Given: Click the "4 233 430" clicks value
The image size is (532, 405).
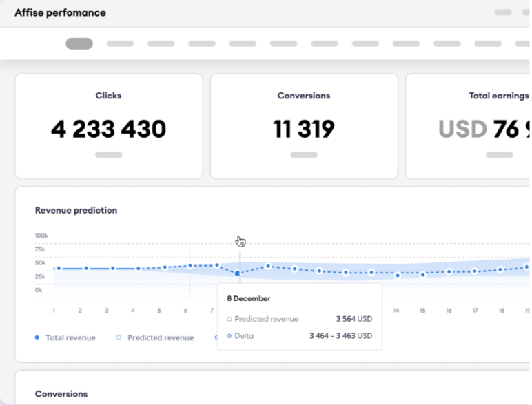Looking at the screenshot, I should pyautogui.click(x=109, y=129).
